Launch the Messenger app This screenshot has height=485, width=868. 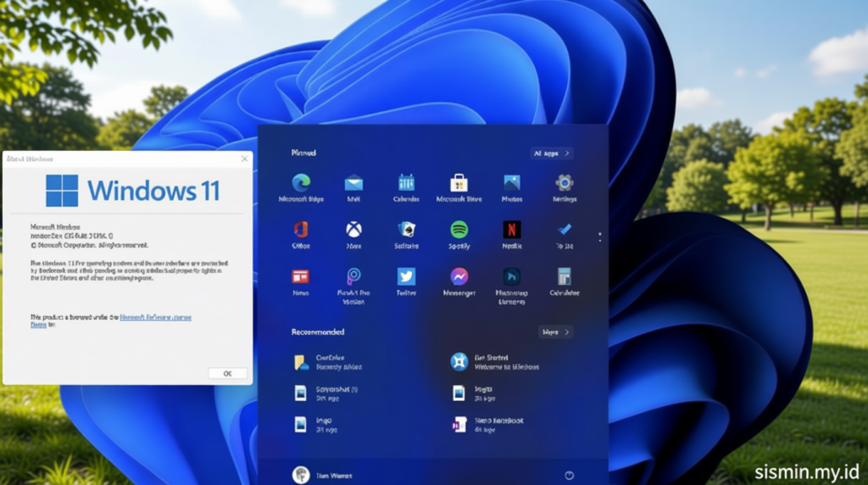click(459, 276)
